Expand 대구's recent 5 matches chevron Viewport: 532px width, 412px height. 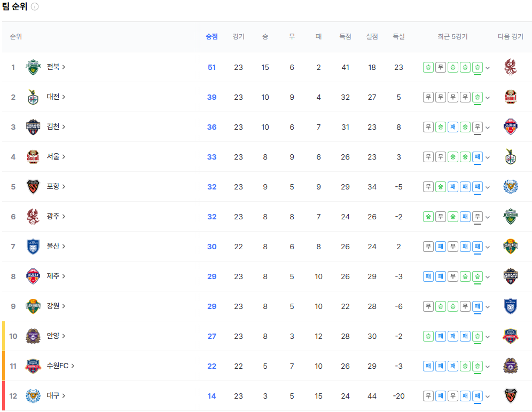[x=488, y=397]
